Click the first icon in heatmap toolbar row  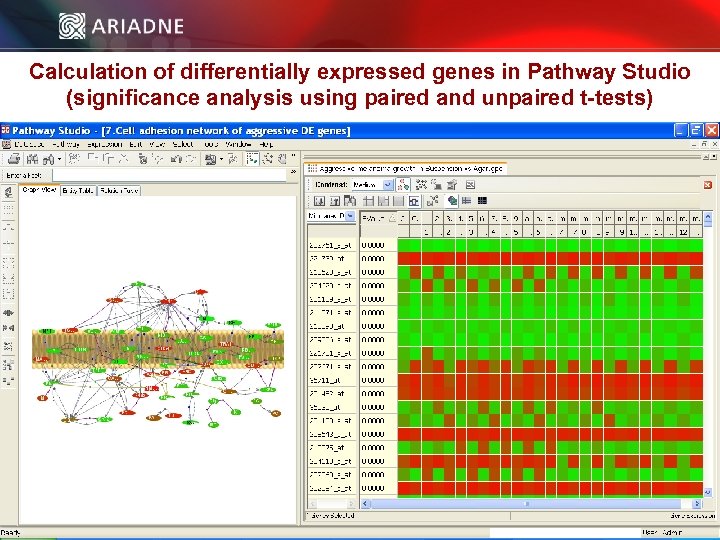pos(319,201)
